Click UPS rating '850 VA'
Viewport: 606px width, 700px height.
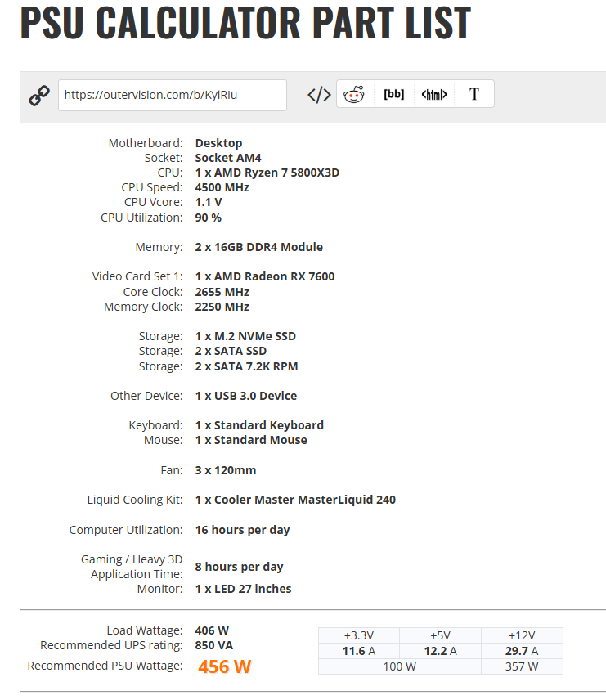pyautogui.click(x=214, y=645)
